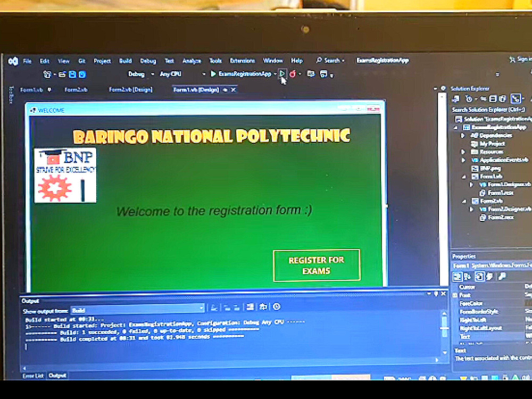
Task: Open the Show output from Build dropdown
Action: tap(137, 310)
